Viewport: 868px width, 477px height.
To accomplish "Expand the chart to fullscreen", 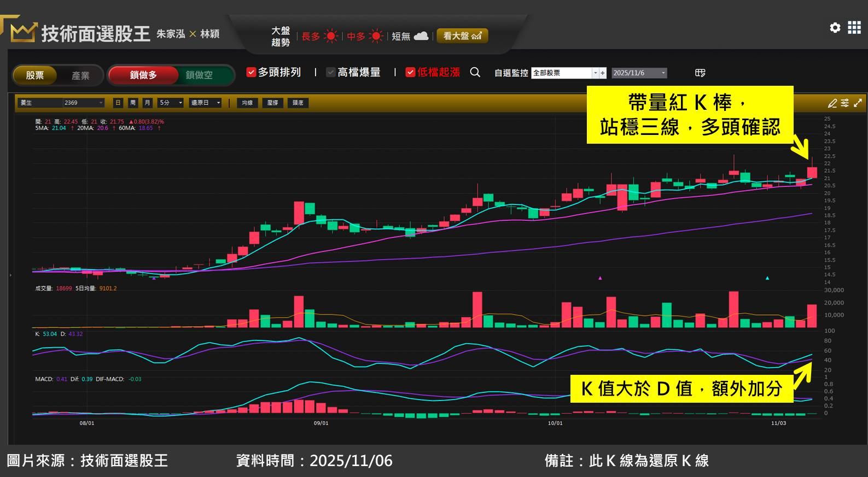I will [x=858, y=103].
